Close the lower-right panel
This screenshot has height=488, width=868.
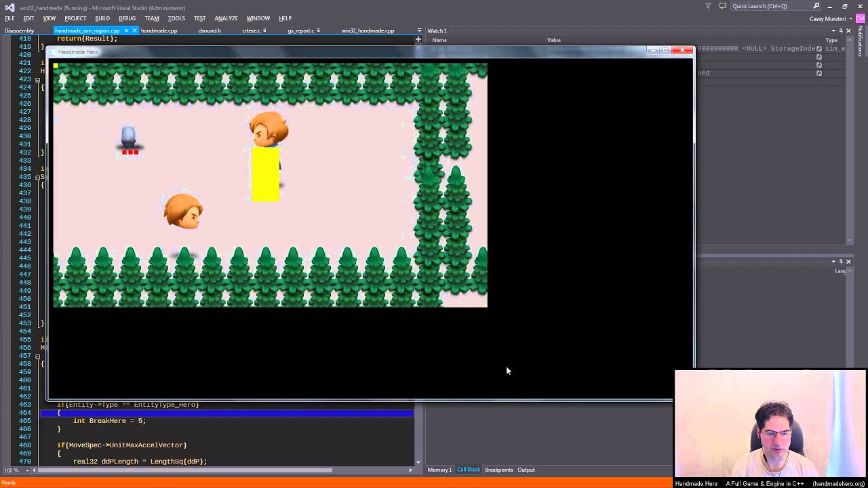tap(848, 262)
